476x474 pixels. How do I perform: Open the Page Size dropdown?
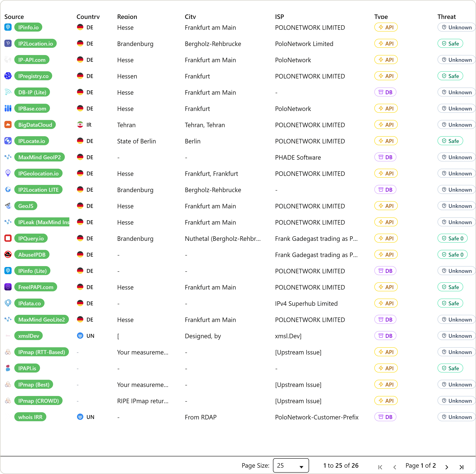coord(291,466)
